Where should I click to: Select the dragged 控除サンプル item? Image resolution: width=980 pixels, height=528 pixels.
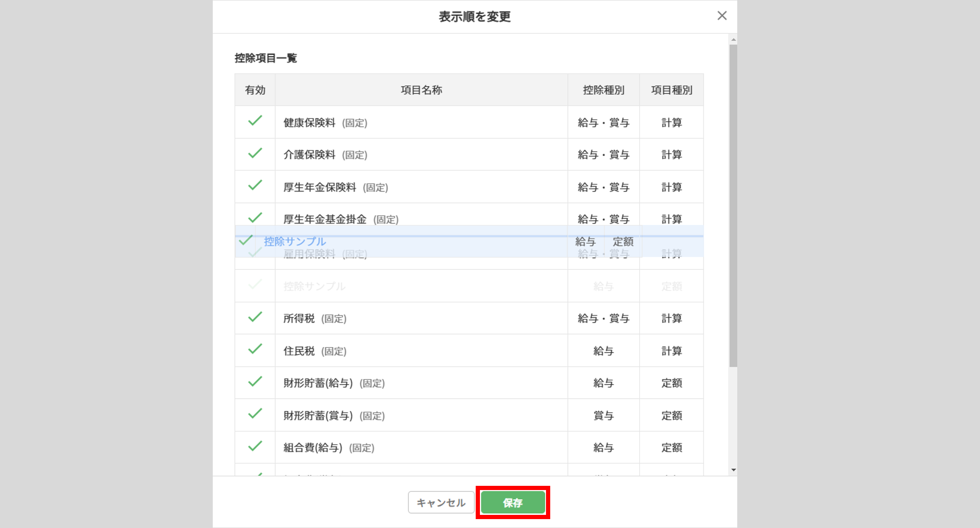[x=295, y=241]
